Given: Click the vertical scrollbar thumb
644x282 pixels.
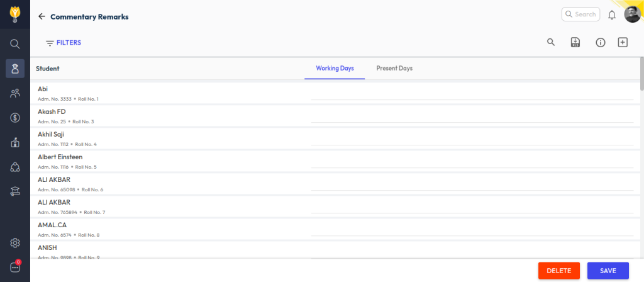Looking at the screenshot, I should (x=642, y=74).
